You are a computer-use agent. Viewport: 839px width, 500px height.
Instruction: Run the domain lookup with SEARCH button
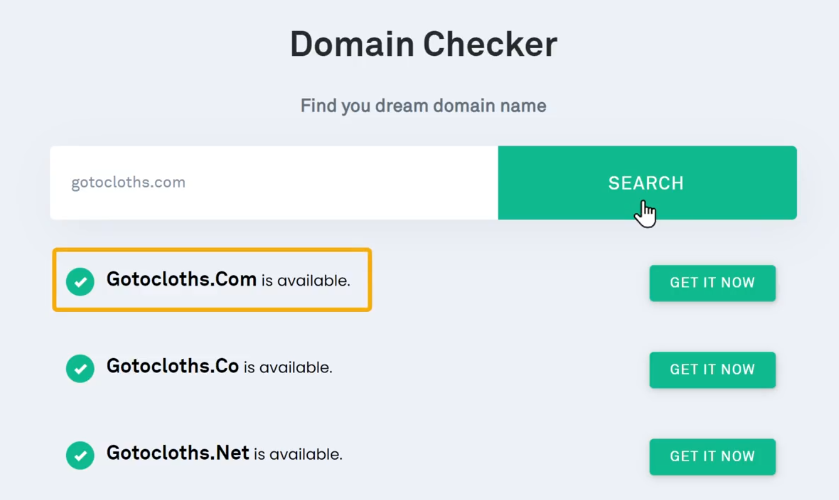[647, 183]
